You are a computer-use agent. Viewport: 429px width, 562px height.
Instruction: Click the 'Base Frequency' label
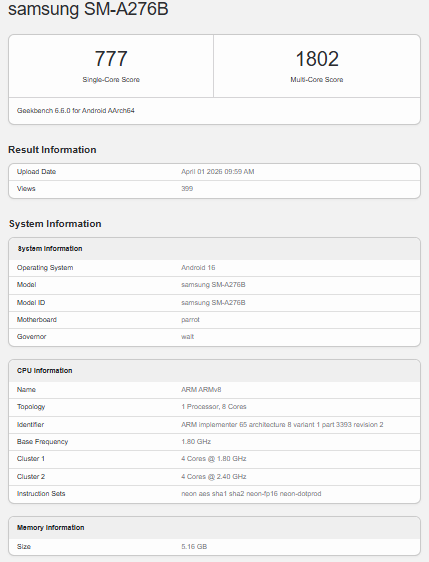pos(42,442)
